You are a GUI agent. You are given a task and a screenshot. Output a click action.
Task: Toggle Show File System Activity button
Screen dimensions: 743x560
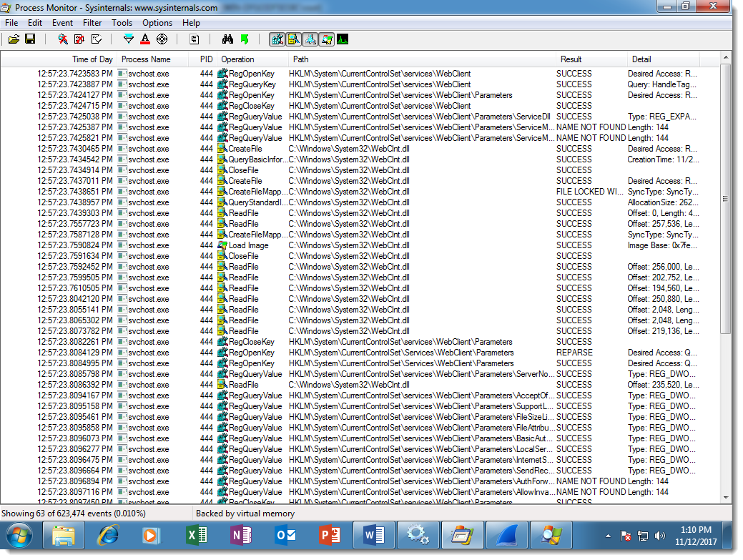[x=293, y=39]
